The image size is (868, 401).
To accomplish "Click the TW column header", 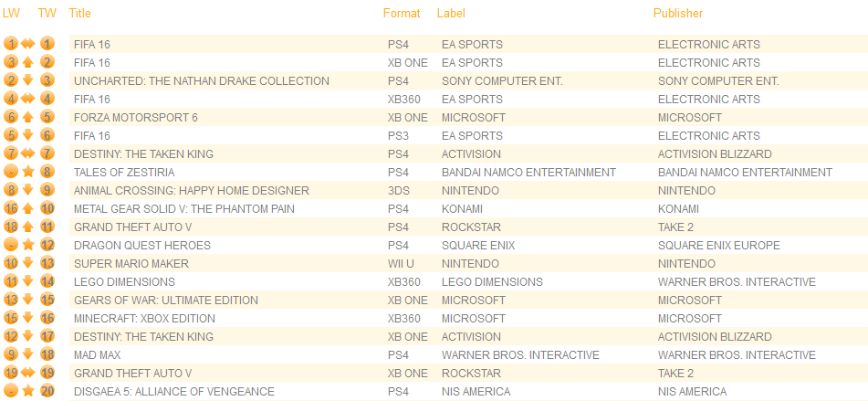I will point(47,14).
